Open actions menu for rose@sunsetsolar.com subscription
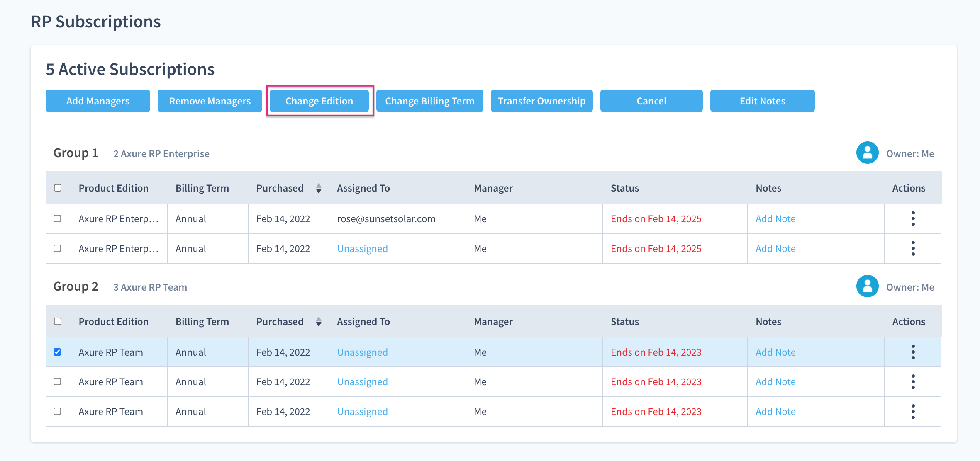The image size is (980, 461). (913, 218)
